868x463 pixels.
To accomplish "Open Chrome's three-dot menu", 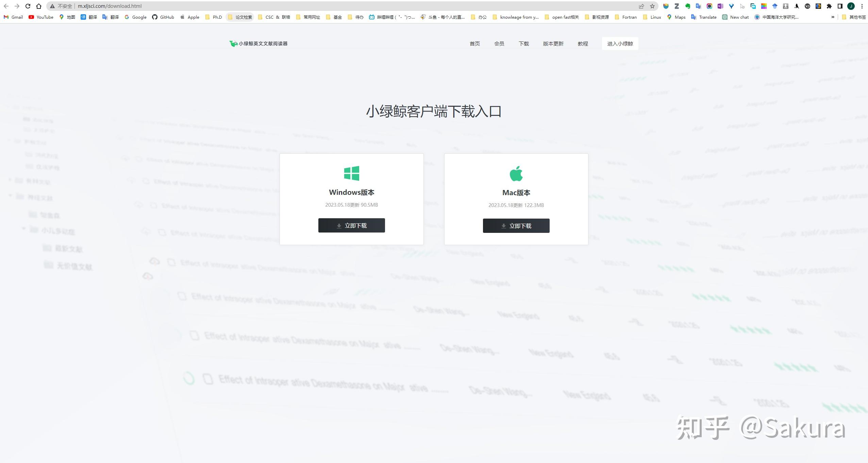I will click(x=862, y=6).
